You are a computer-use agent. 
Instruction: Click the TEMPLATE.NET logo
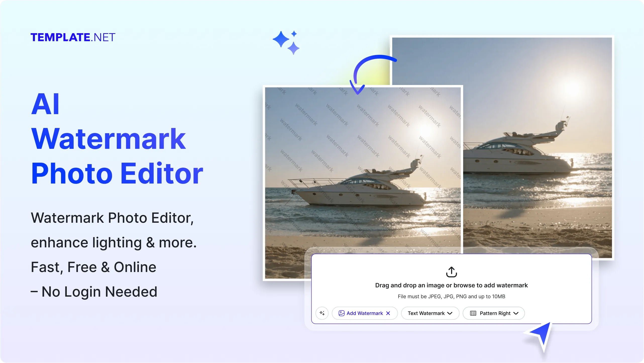tap(73, 37)
